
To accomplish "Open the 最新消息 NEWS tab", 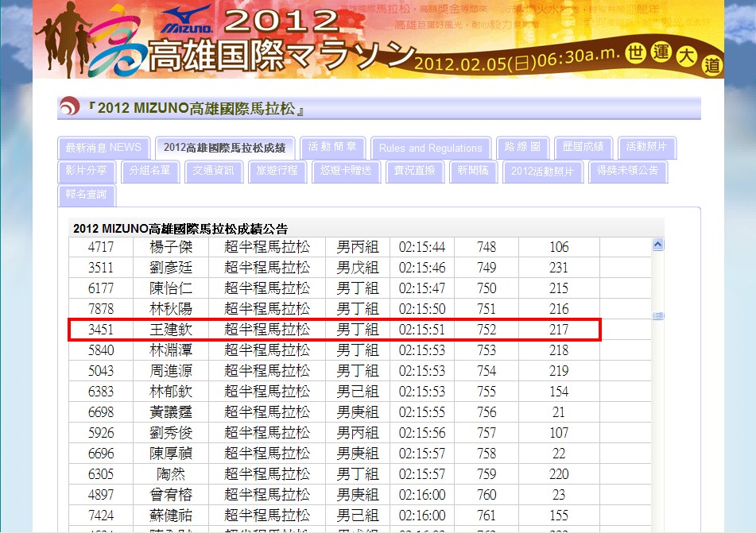I will [103, 148].
